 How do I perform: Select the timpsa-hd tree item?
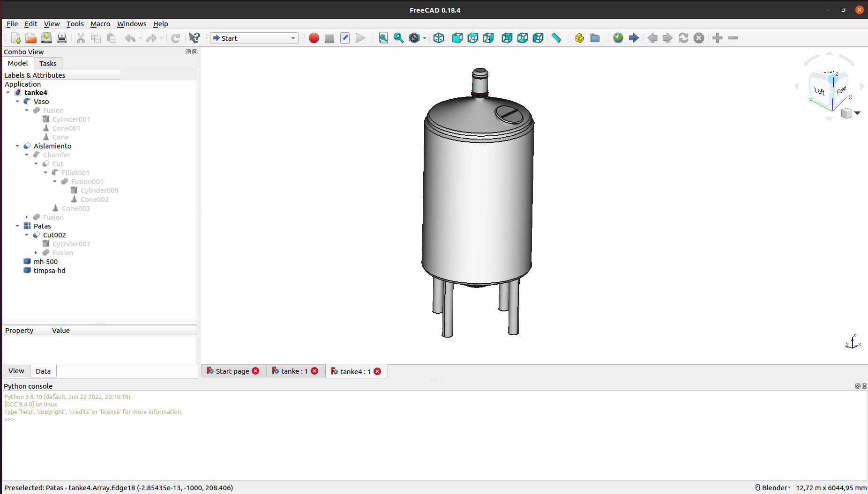pos(49,271)
